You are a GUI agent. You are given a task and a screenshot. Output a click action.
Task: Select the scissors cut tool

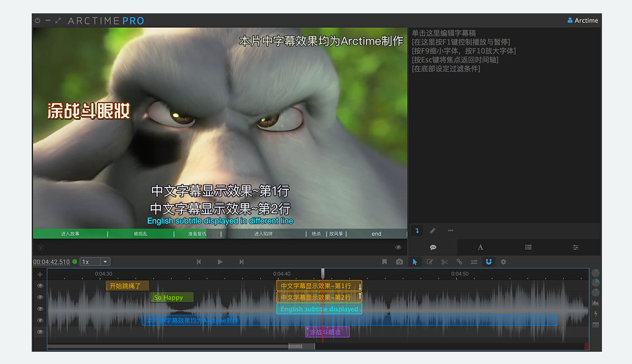[x=444, y=262]
